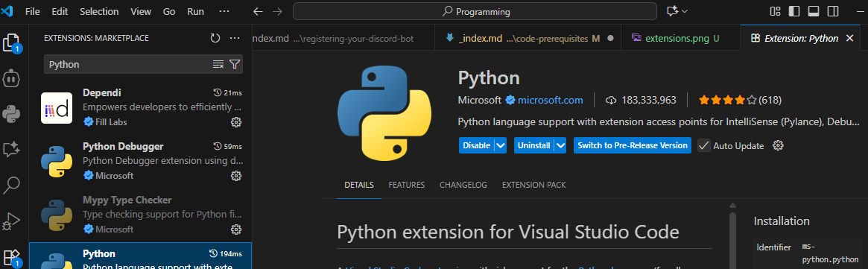Open the Run menu
This screenshot has width=868, height=269.
coord(195,11)
